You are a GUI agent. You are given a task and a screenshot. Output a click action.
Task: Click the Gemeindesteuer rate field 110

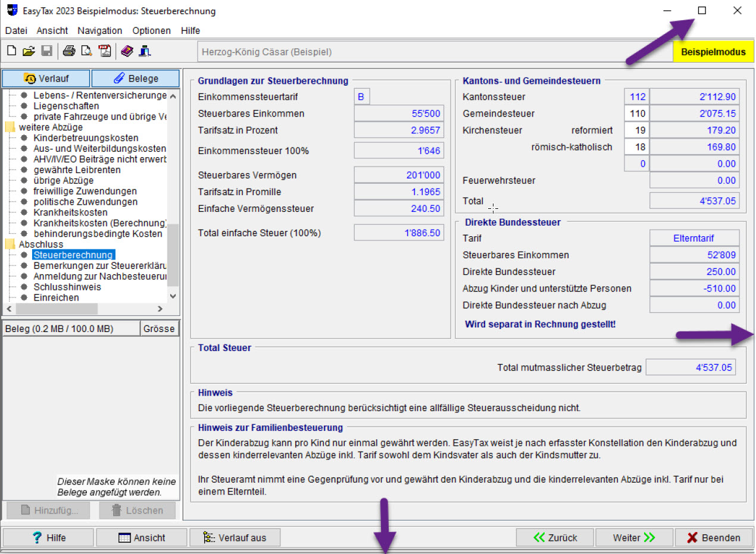pos(637,114)
